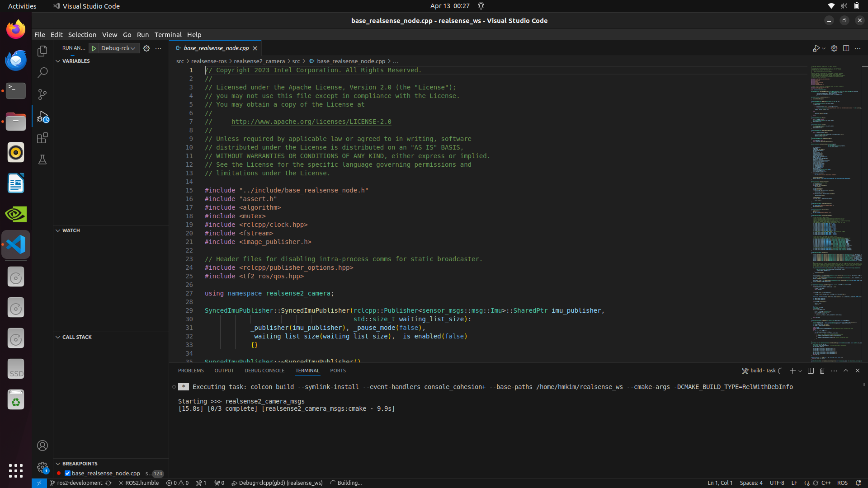Screen dimensions: 868x488
Task: Add a new terminal with plus icon
Action: coord(793,371)
